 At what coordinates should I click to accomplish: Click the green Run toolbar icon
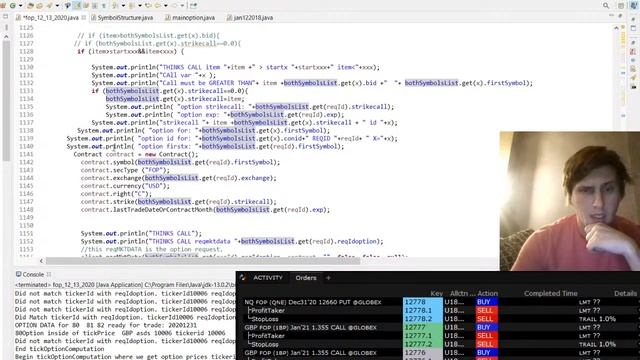tap(13, 5)
